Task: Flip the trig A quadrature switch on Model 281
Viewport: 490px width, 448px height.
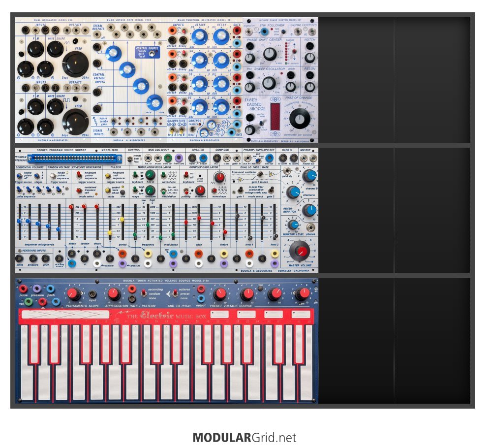Action: coord(172,129)
